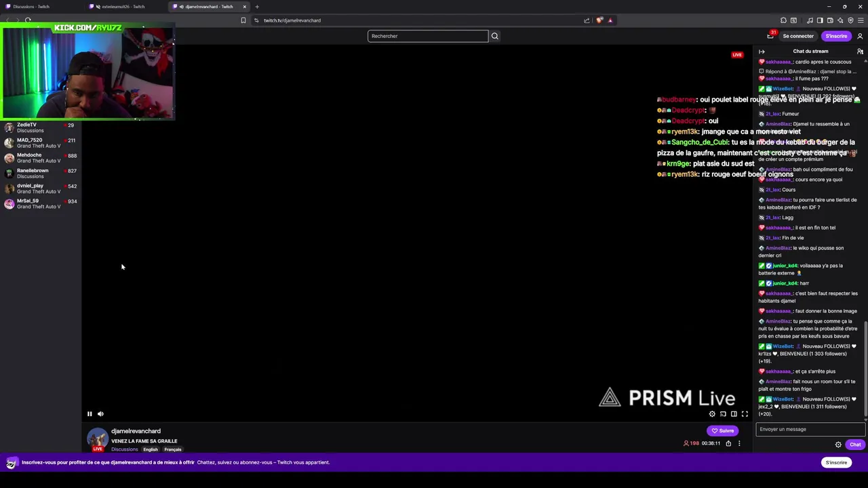868x488 pixels.
Task: Click the Chat du stream header
Action: click(x=810, y=52)
